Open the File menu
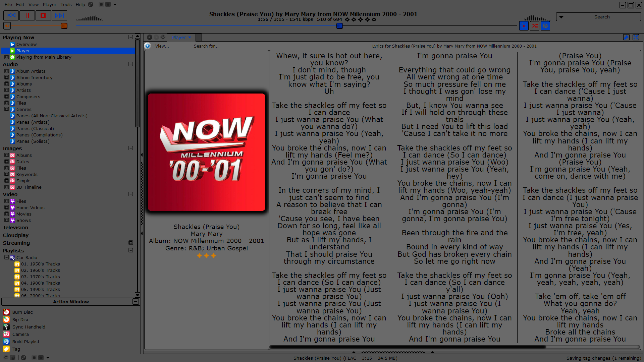This screenshot has height=362, width=644. [x=8, y=4]
